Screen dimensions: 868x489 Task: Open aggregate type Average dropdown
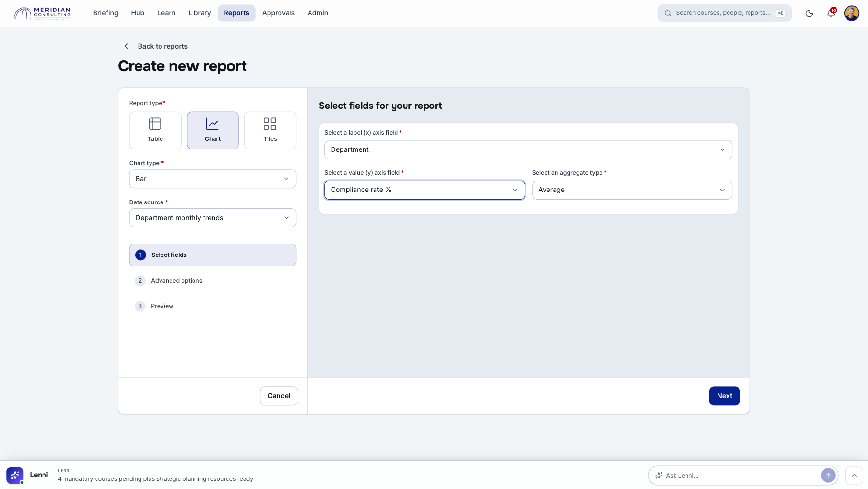point(632,190)
